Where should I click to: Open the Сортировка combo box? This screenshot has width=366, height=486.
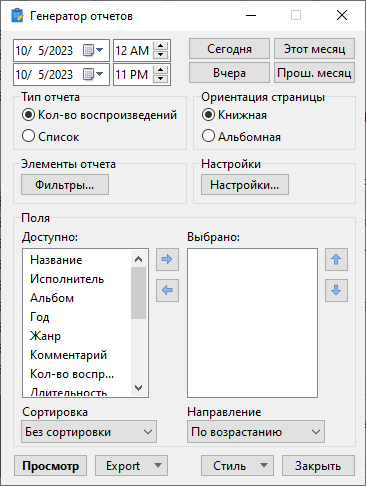[x=89, y=432]
